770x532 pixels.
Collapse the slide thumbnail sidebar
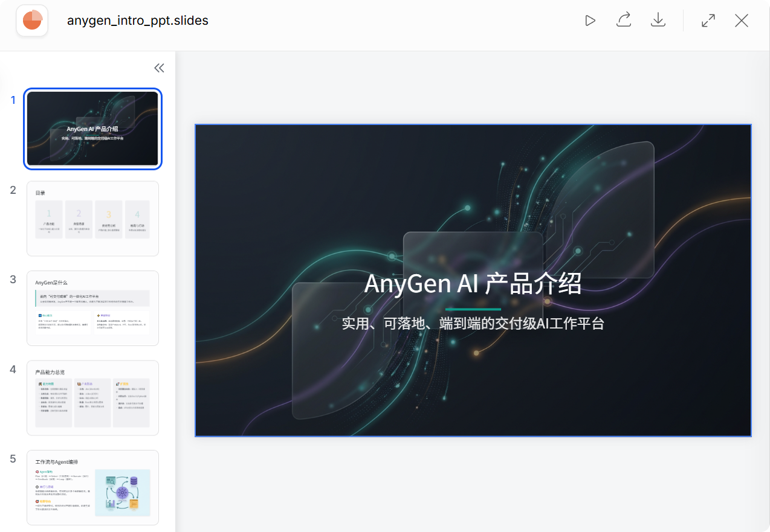coord(159,68)
